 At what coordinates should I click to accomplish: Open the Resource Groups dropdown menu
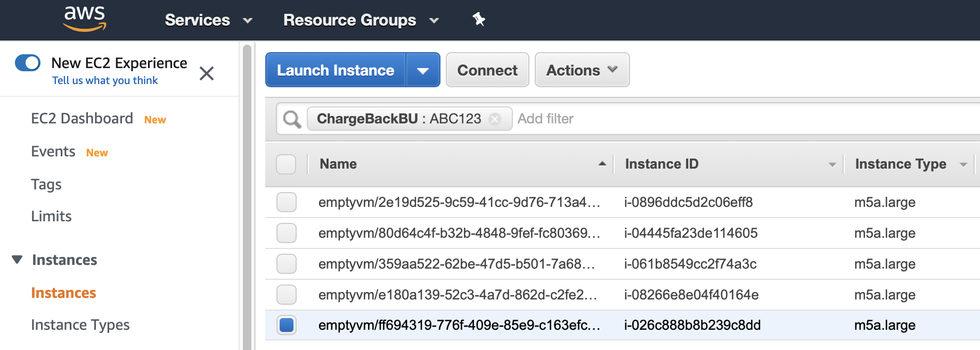tap(361, 20)
